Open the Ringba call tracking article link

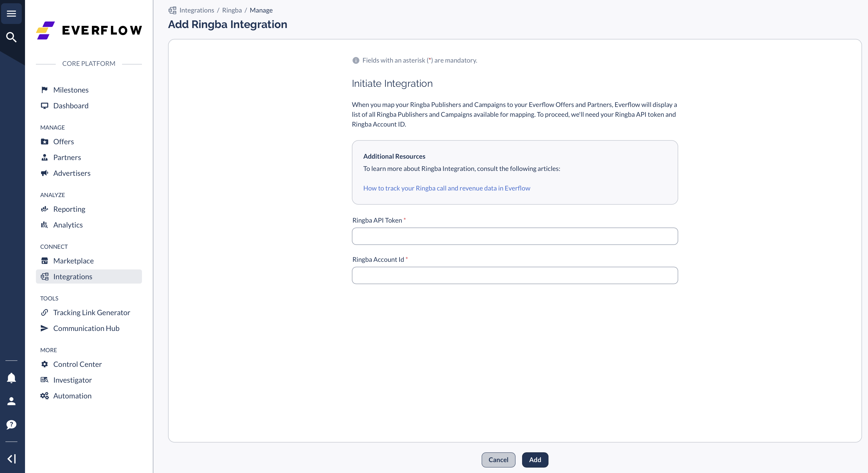point(447,188)
